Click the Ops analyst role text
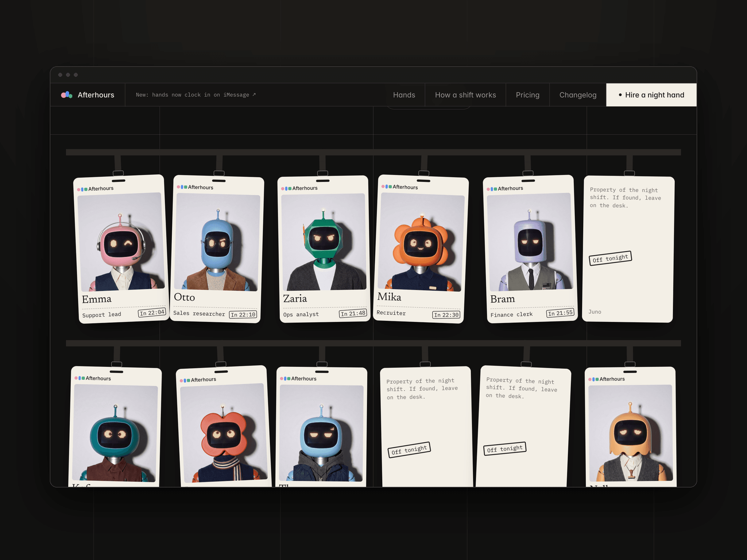747x560 pixels. pos(301,314)
